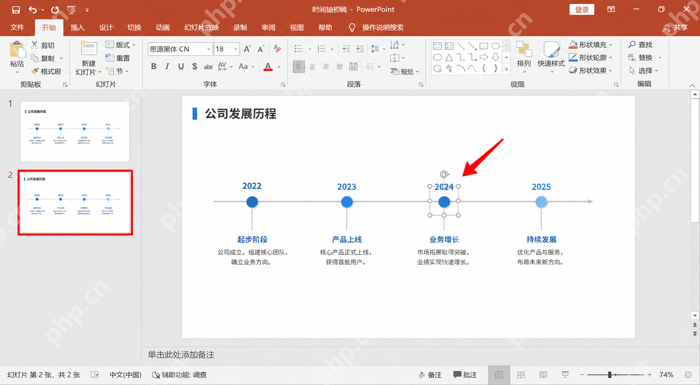Clear all formatting with eraser A icon

click(277, 49)
